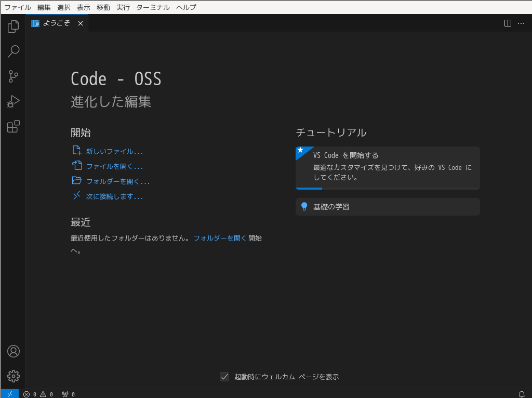Click the VS Code を開始する progress bar
This screenshot has height=398, width=532.
coord(388,188)
